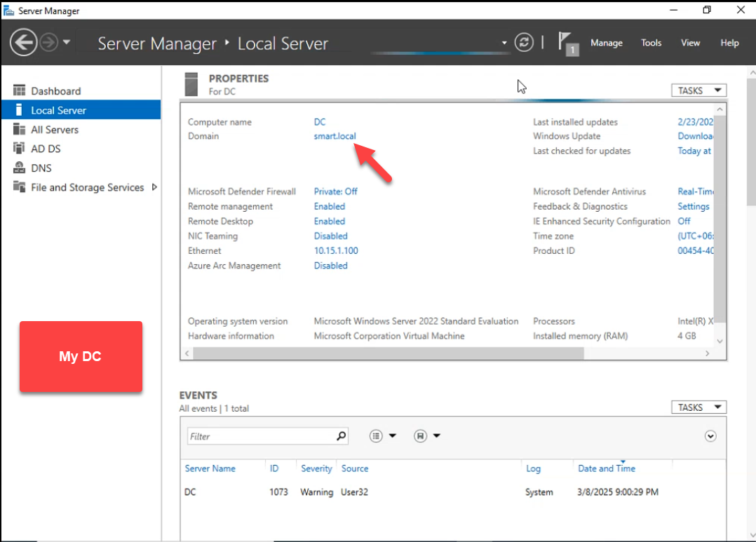
Task: Click the server Properties tile icon
Action: [x=191, y=84]
